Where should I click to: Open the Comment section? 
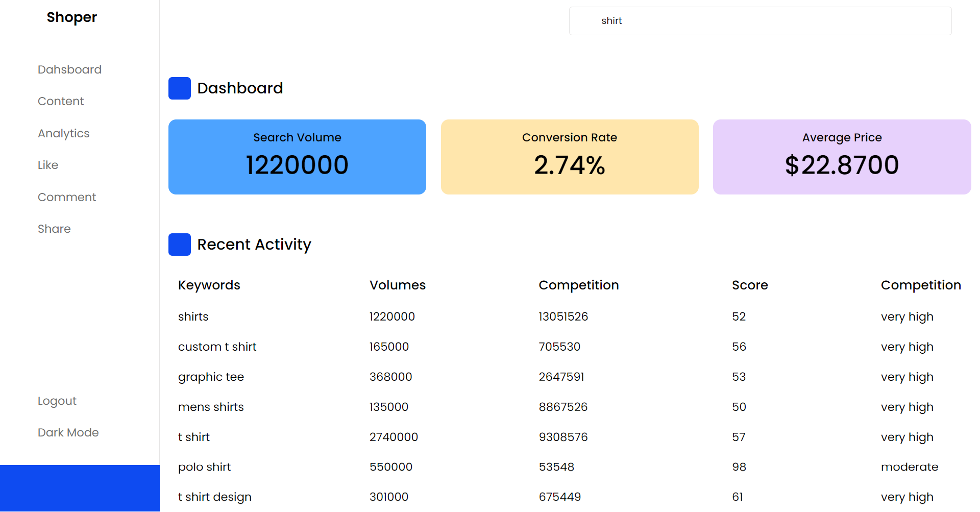[67, 197]
